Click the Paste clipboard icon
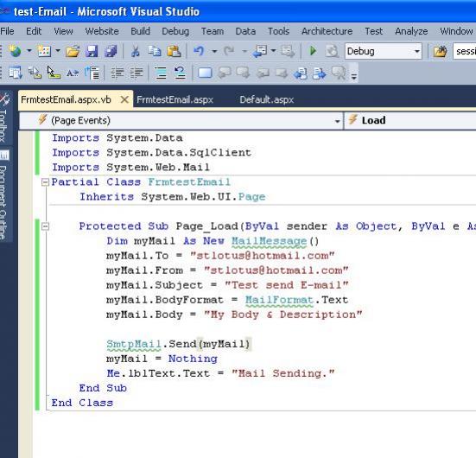 click(174, 51)
